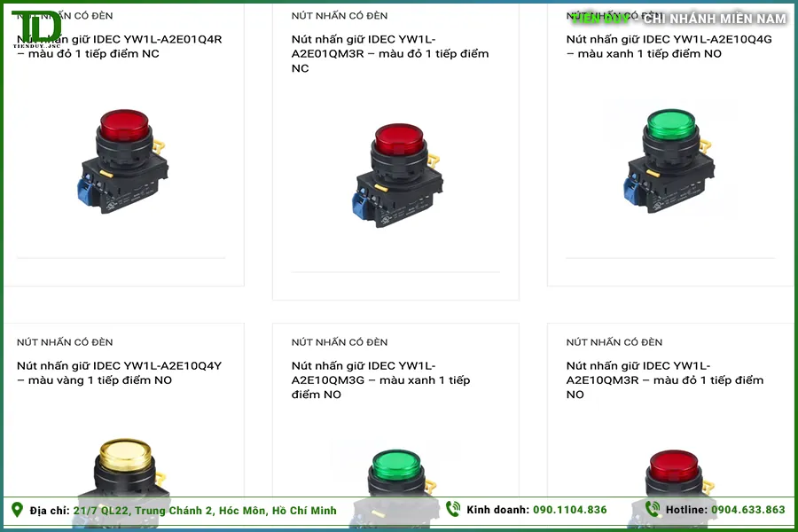Open product link YW1L-A2E10QM3G màu xanh
This screenshot has height=532, width=798.
[x=380, y=379]
